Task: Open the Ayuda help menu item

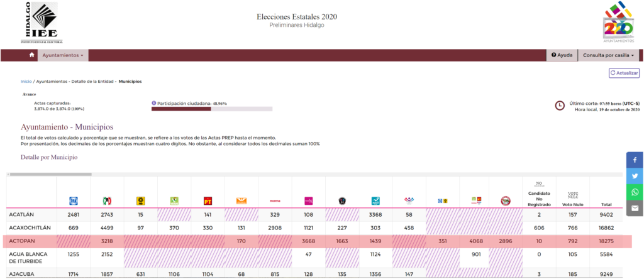Action: pos(562,55)
